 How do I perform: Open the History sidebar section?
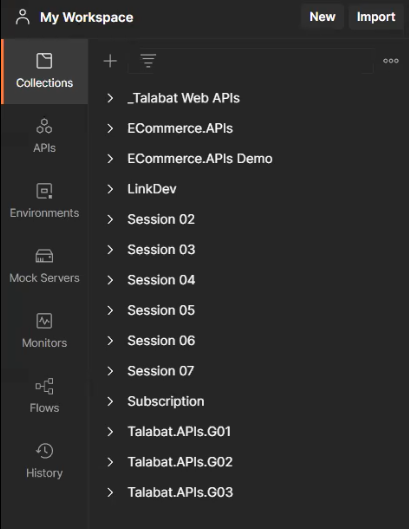tap(45, 461)
